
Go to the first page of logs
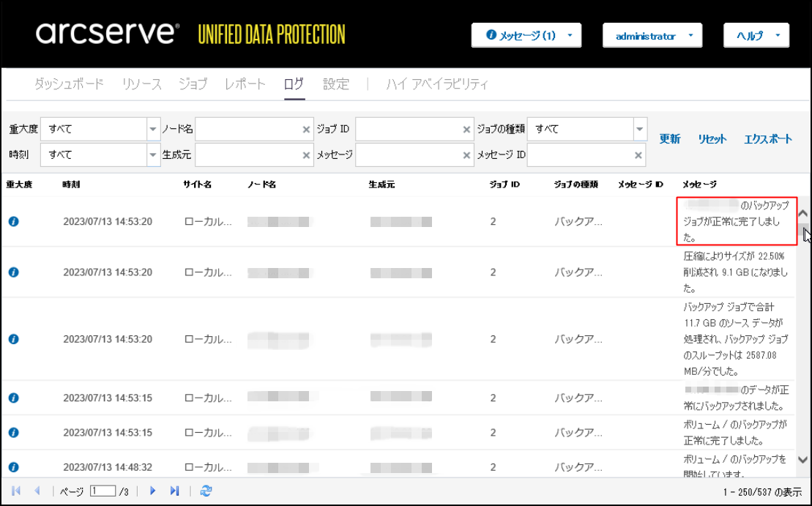click(x=16, y=491)
